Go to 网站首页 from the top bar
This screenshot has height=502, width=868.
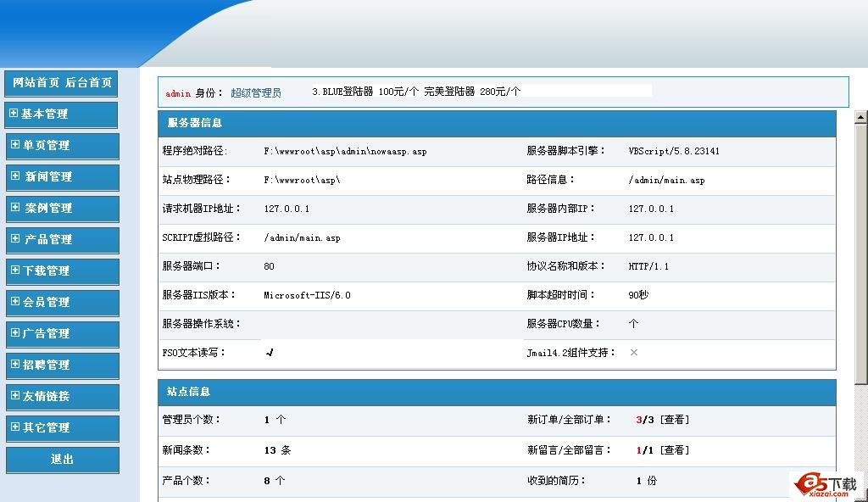[x=36, y=83]
